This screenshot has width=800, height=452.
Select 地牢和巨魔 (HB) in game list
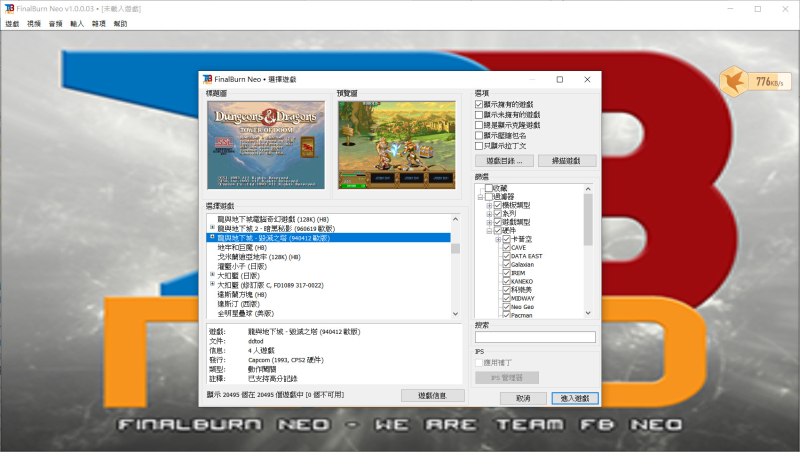[242, 247]
